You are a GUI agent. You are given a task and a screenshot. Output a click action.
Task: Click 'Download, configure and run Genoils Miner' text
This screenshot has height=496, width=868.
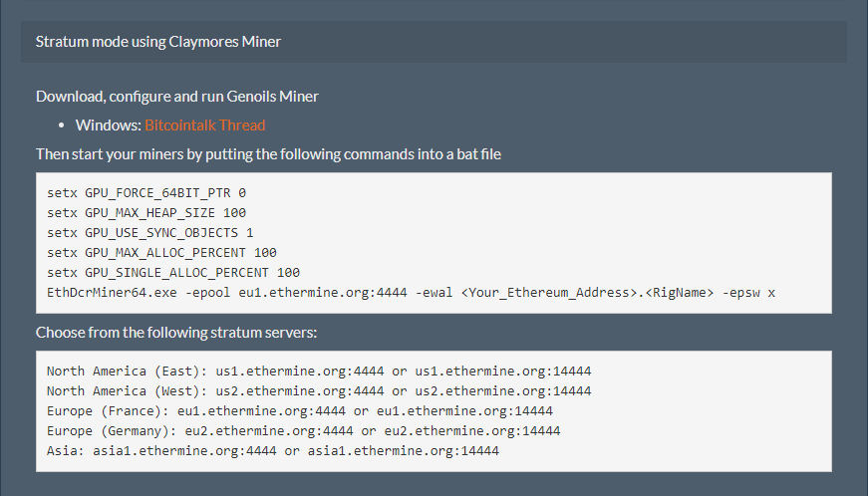pyautogui.click(x=177, y=97)
